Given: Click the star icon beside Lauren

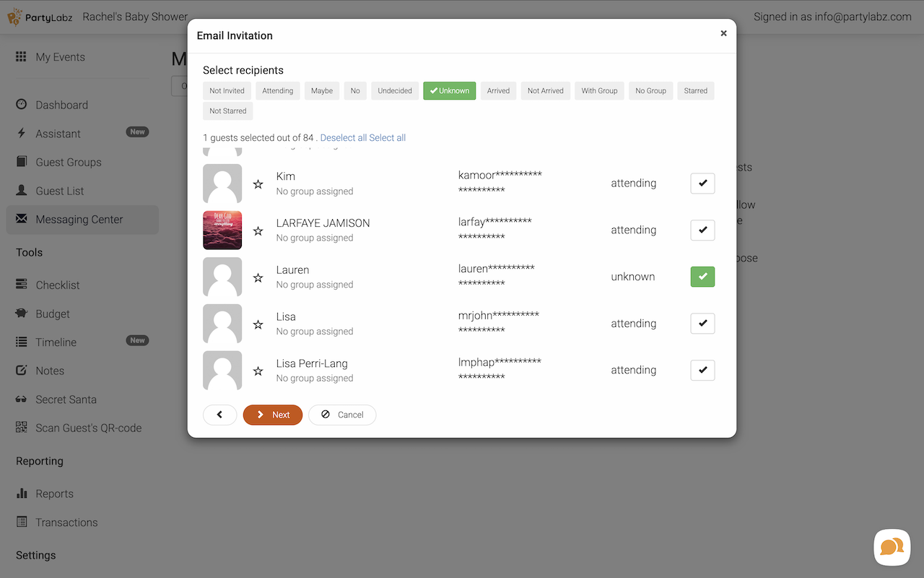Looking at the screenshot, I should tap(258, 278).
